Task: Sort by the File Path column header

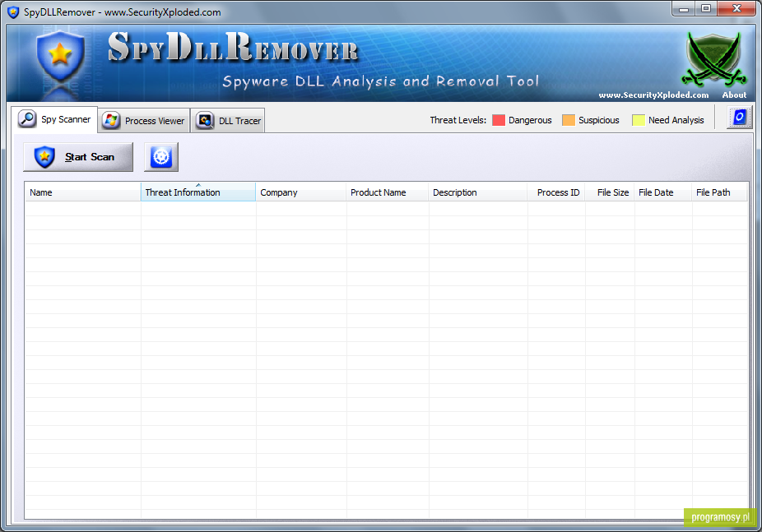Action: [719, 192]
